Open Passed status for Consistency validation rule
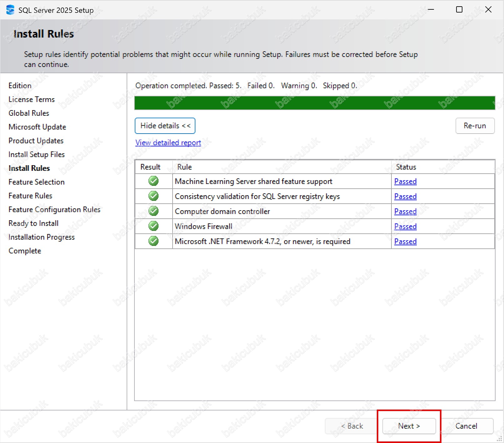504x443 pixels. point(406,196)
